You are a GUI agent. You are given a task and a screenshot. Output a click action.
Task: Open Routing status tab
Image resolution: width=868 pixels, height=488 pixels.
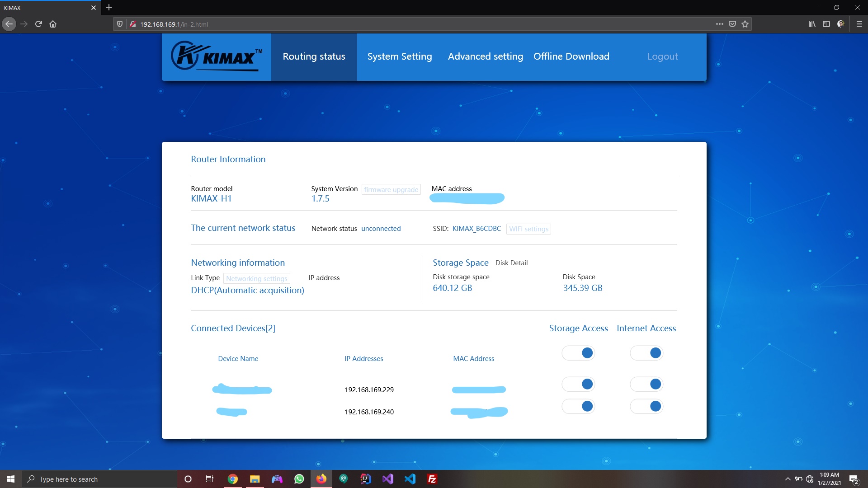(314, 57)
